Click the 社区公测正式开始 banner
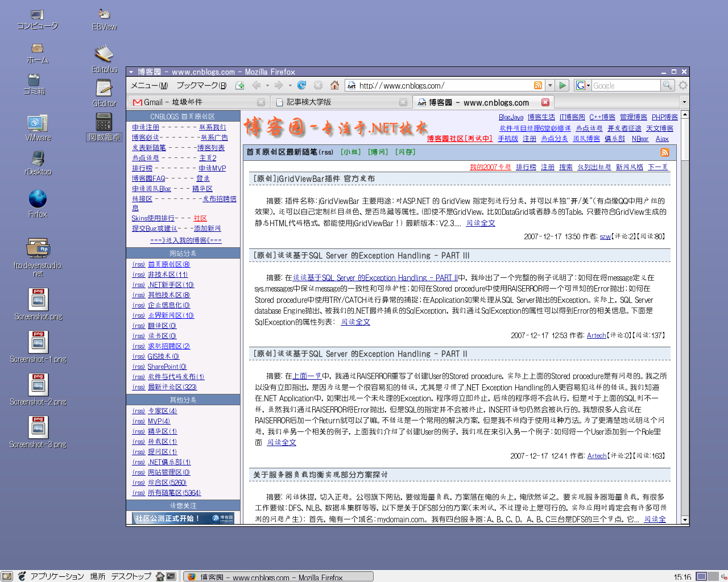Image resolution: width=728 pixels, height=582 pixels. (x=184, y=518)
